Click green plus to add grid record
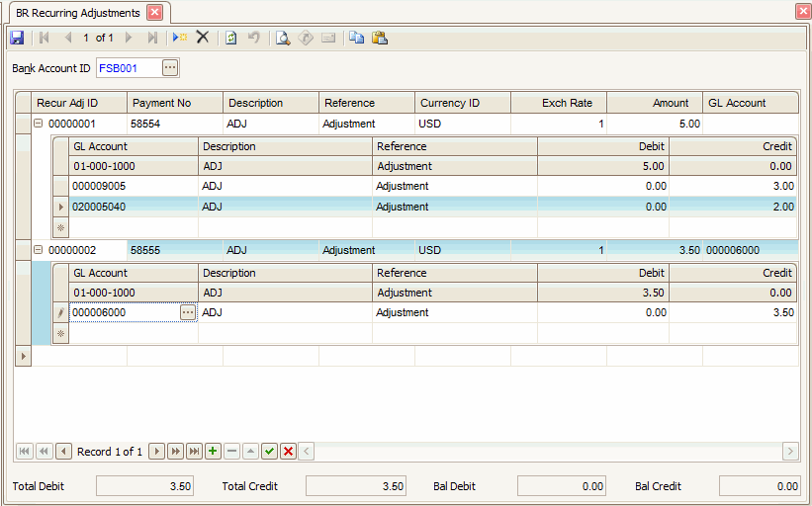The height and width of the screenshot is (506, 812). (213, 452)
